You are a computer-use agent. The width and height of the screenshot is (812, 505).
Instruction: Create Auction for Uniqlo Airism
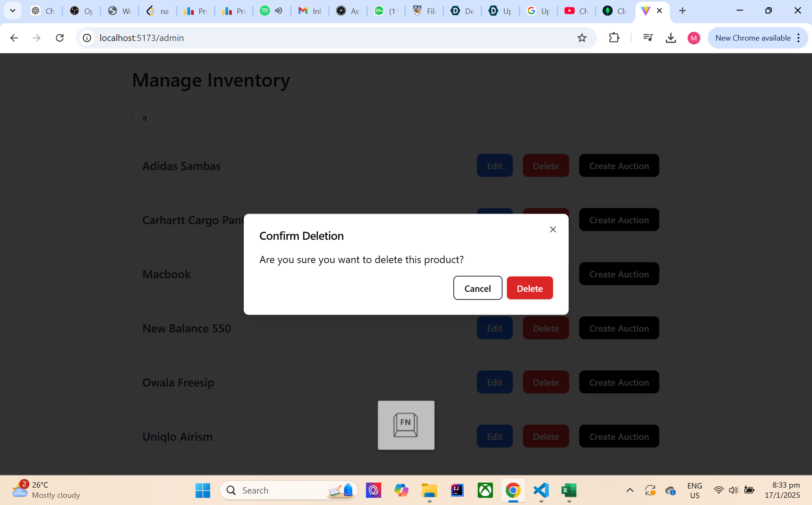[x=619, y=436]
